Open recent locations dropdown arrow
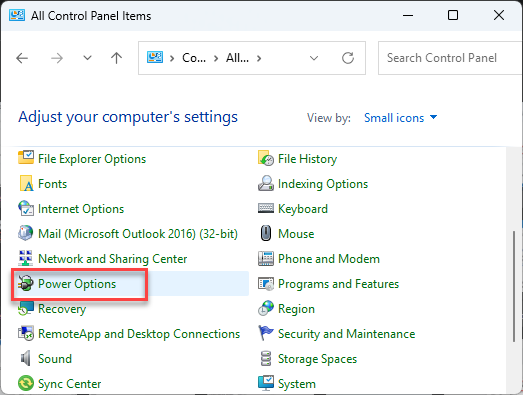Viewport: 523px width, 395px height. [87, 58]
